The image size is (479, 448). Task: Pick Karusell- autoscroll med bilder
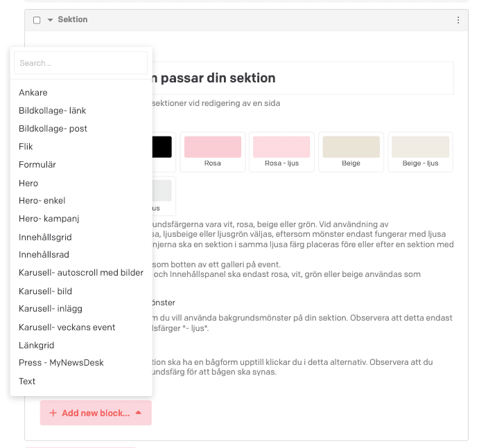(81, 273)
